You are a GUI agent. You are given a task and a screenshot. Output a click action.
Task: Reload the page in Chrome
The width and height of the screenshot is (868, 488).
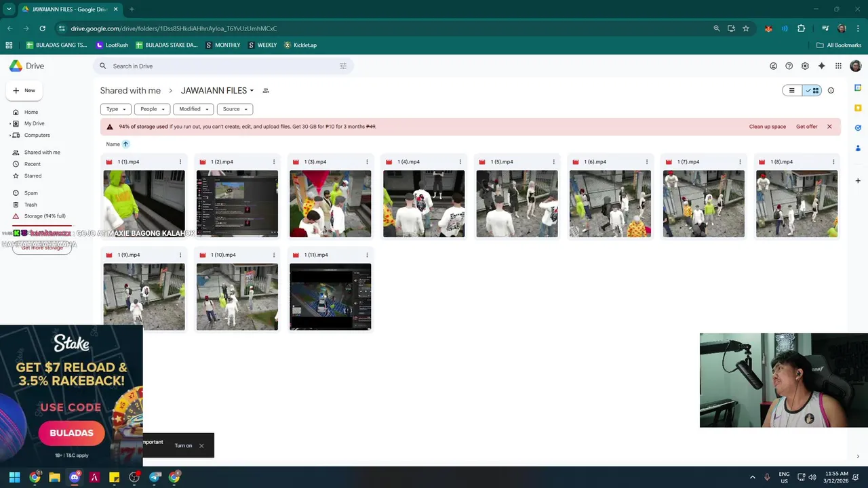[42, 28]
